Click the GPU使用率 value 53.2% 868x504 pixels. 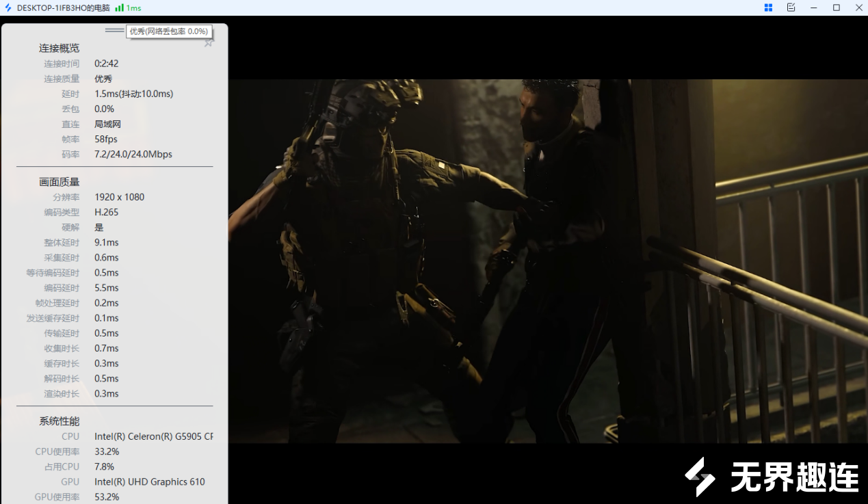(107, 496)
